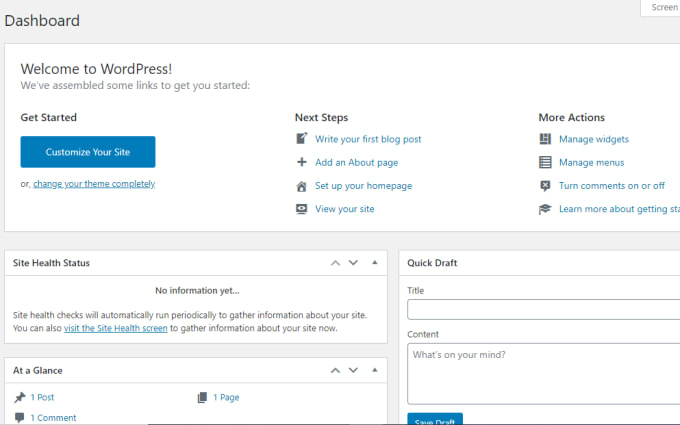Click the Quick Draft panel header
Screen dimensions: 680x425
[x=539, y=263]
